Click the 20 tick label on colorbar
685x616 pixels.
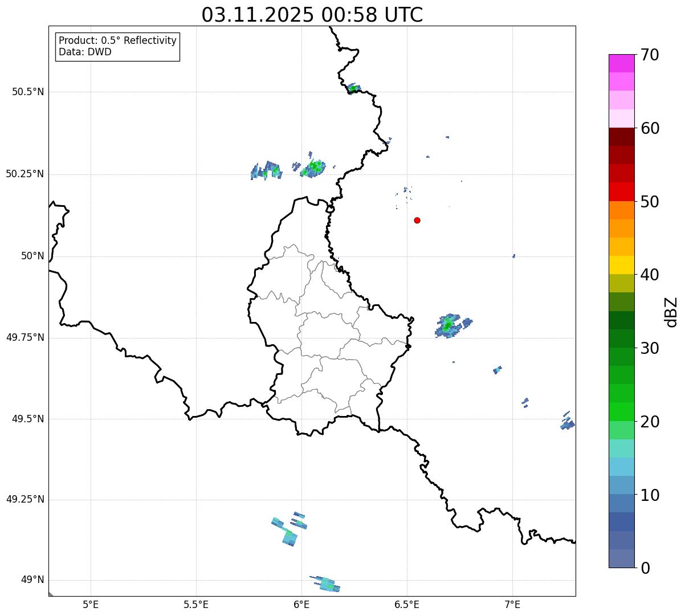click(649, 422)
